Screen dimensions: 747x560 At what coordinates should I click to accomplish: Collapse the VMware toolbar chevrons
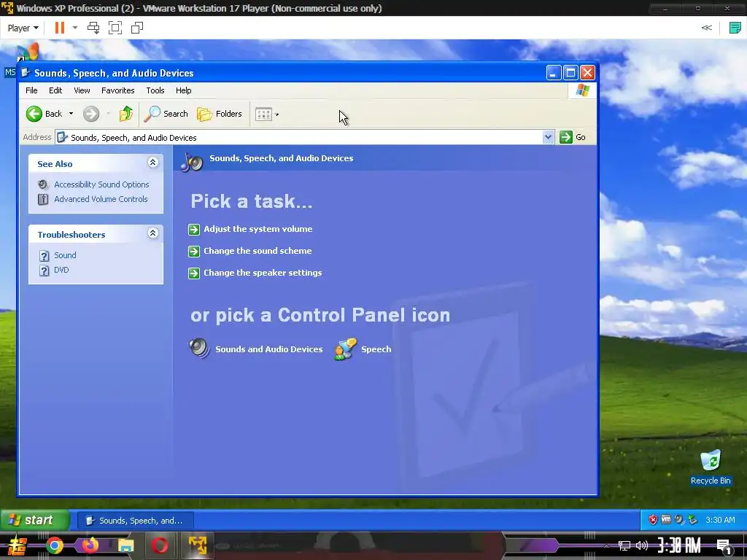tap(706, 28)
